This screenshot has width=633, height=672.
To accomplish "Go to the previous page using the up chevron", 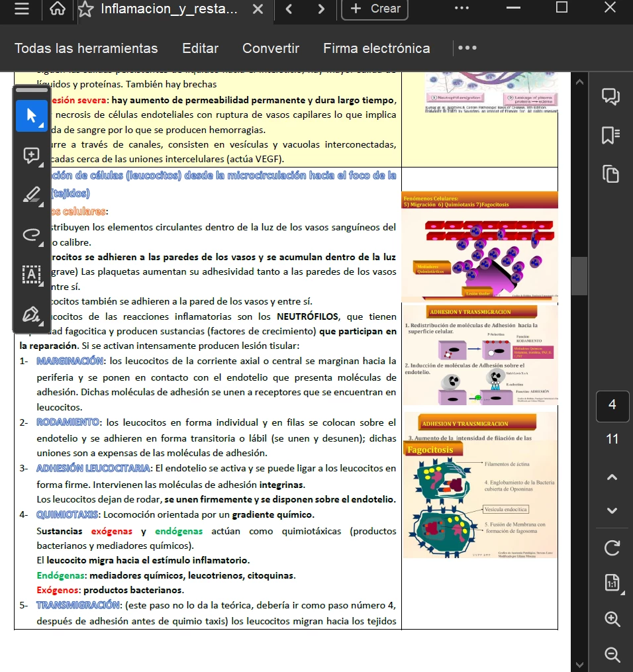I will (x=612, y=477).
